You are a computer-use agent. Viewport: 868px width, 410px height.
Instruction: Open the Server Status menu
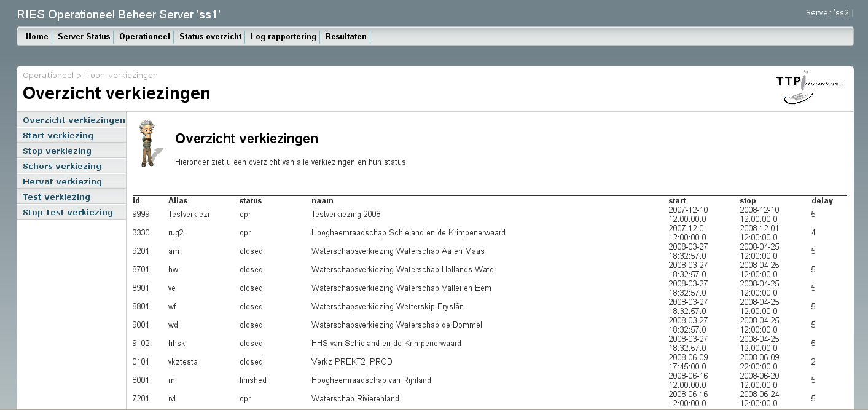click(84, 37)
